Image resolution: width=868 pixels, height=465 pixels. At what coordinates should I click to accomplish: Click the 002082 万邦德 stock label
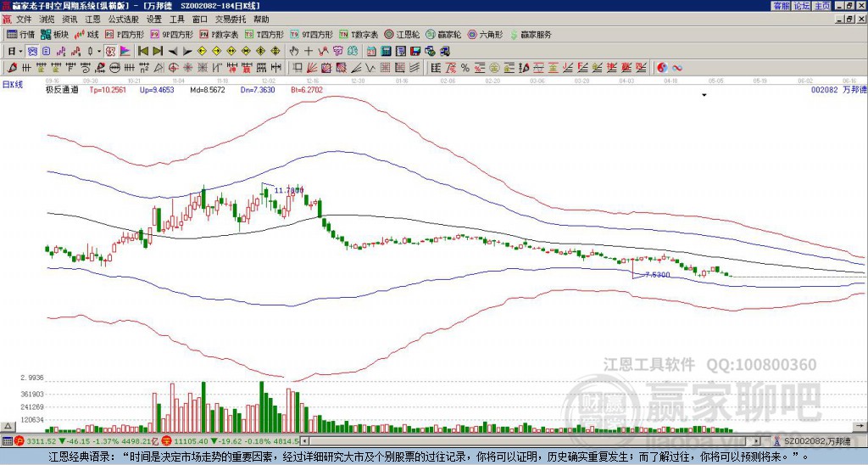pos(839,89)
